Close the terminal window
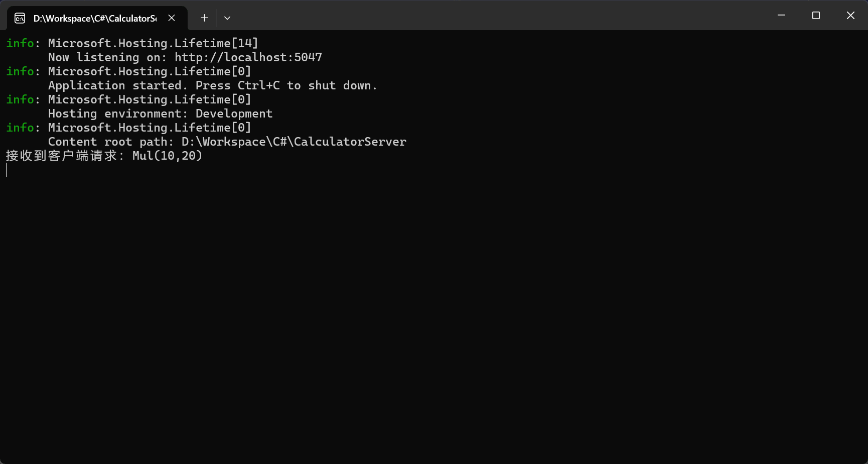This screenshot has width=868, height=464. (850, 16)
